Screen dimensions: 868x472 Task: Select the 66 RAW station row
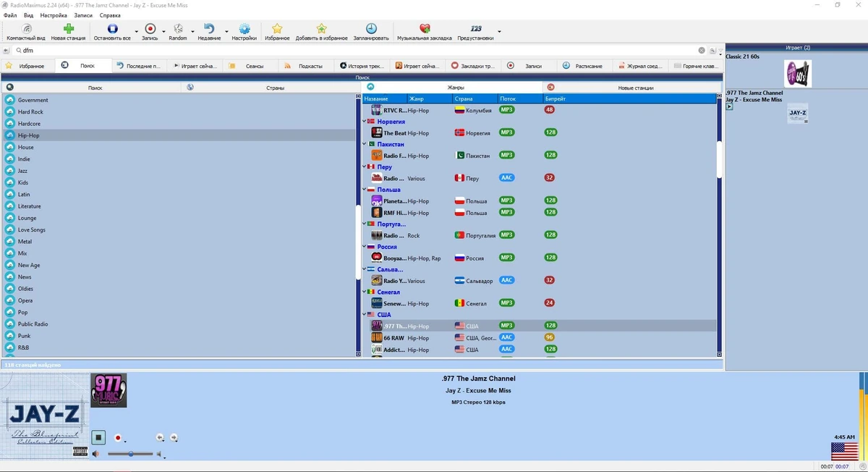[539, 338]
